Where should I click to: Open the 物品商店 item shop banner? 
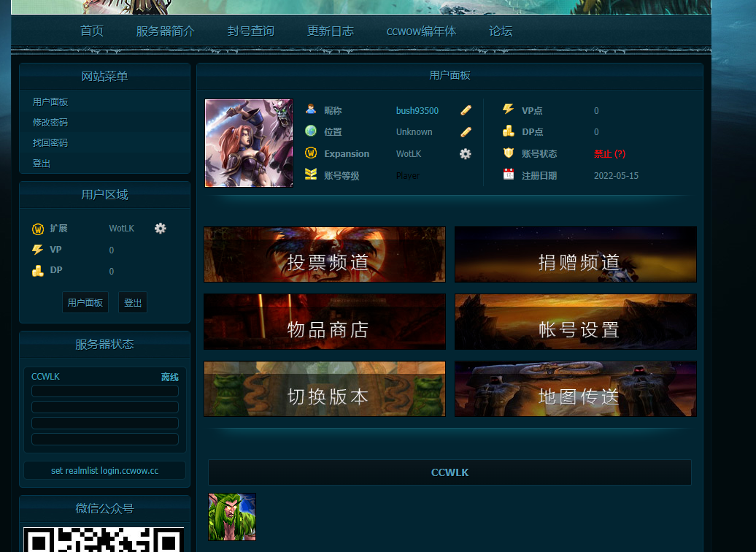(325, 322)
